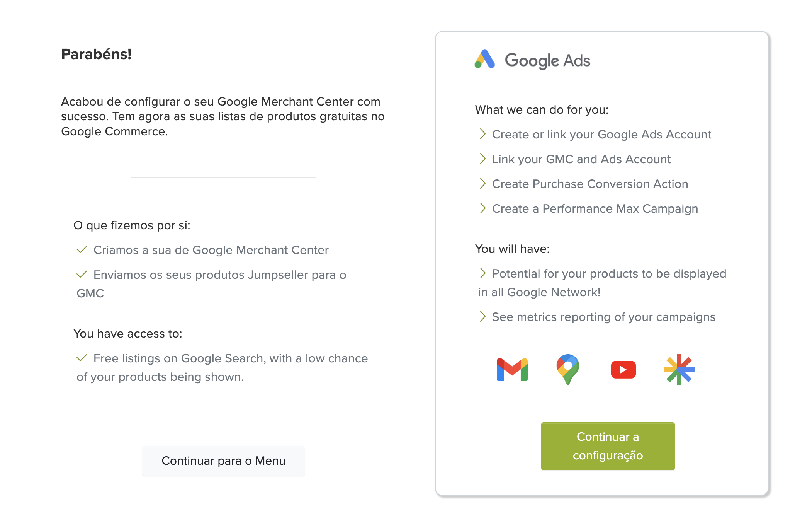This screenshot has height=505, width=812.
Task: Click the Gmail icon
Action: tap(512, 370)
